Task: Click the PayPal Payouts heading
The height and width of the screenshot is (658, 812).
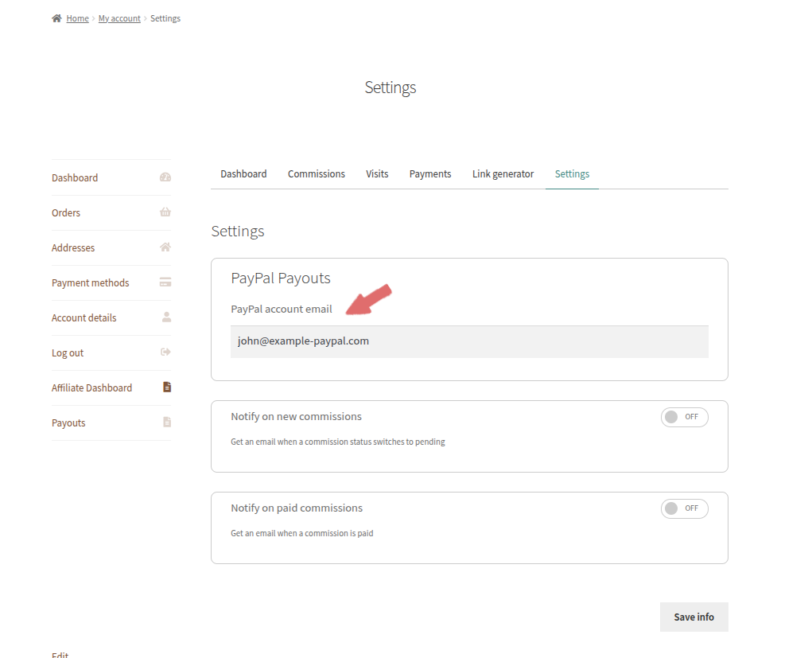Action: point(280,278)
